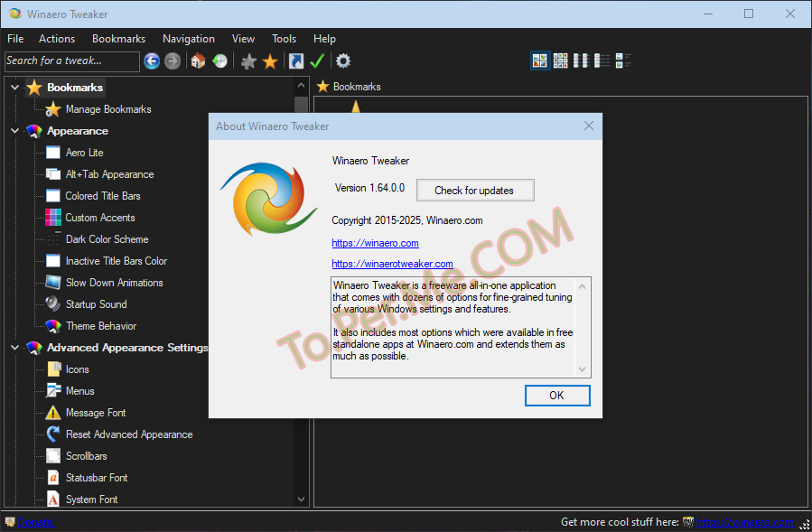Click the gray add bookmark star icon
The height and width of the screenshot is (532, 812).
tap(248, 61)
